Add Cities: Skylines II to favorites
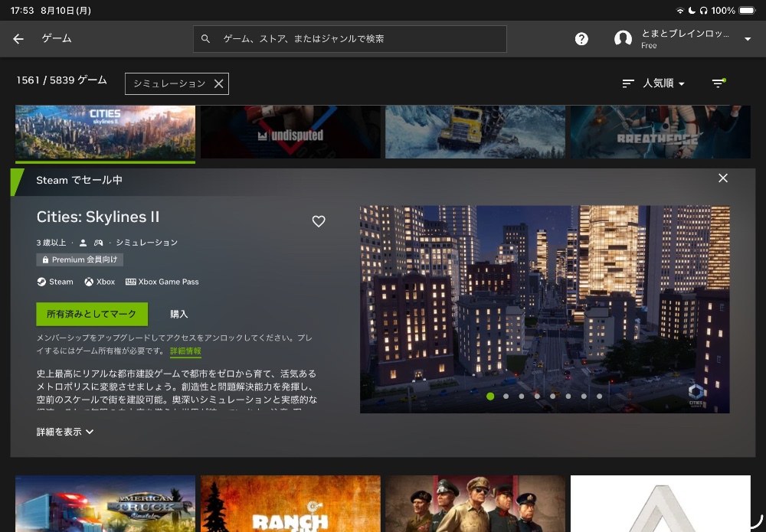Image resolution: width=766 pixels, height=532 pixels. point(319,221)
